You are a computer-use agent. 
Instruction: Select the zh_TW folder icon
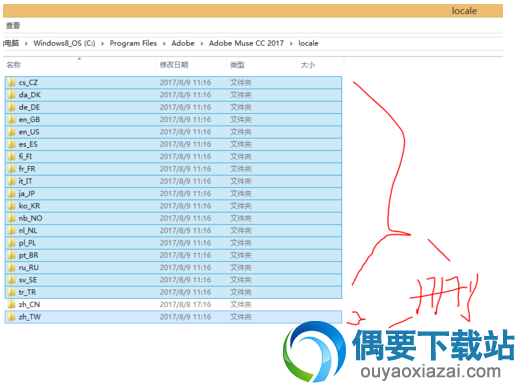[x=11, y=317]
